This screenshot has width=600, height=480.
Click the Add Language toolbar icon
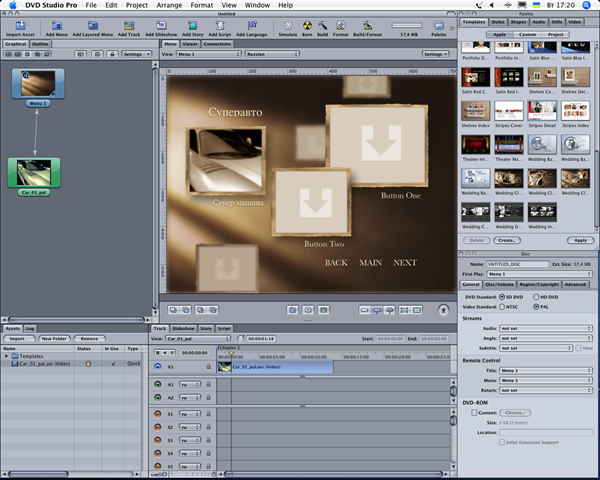point(254,25)
